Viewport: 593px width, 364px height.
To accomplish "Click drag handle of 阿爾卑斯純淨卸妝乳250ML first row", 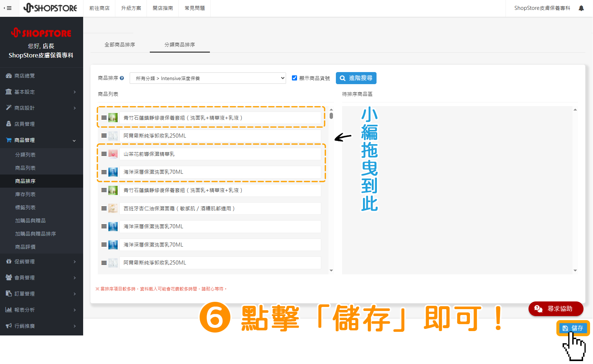I will (104, 136).
